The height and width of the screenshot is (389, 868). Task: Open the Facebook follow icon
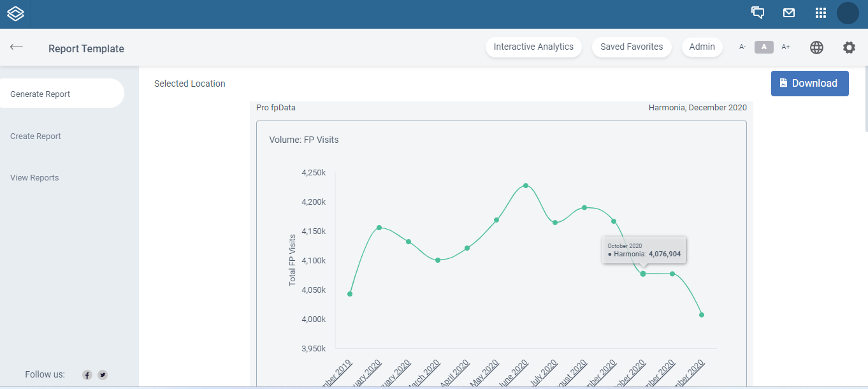(87, 375)
